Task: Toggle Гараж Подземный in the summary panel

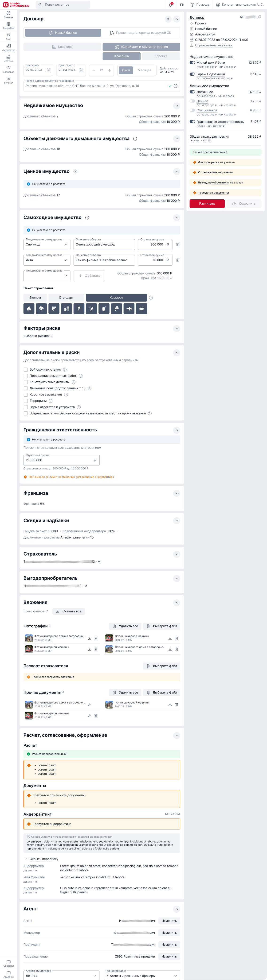Action: click(x=192, y=74)
